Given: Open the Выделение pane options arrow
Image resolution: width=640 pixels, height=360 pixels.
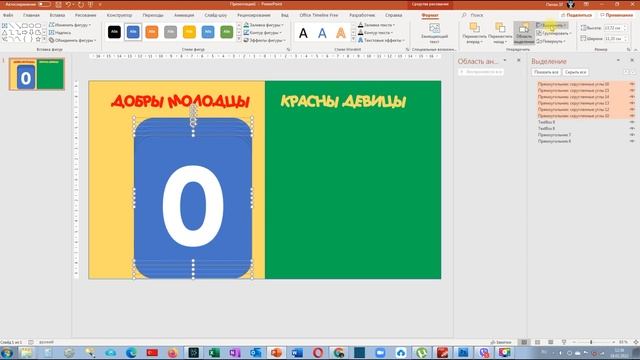Looking at the screenshot, I should [618, 60].
